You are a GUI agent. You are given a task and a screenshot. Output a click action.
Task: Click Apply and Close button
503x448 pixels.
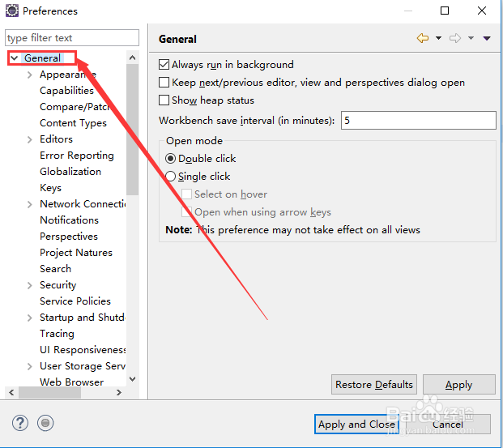(x=356, y=425)
